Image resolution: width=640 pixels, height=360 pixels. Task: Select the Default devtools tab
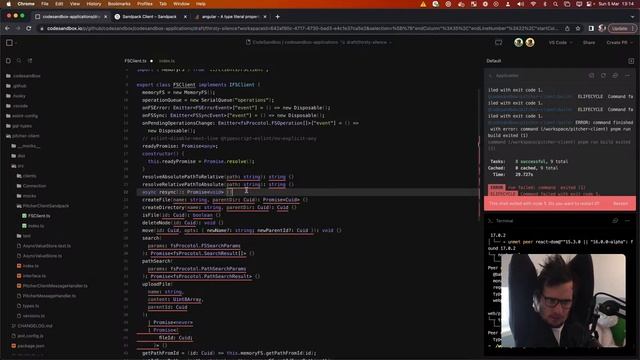click(493, 61)
